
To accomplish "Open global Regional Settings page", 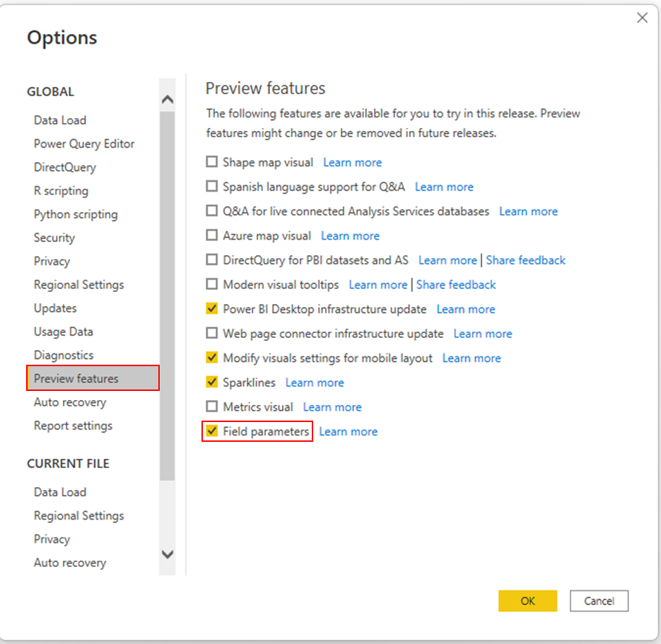I will [78, 285].
